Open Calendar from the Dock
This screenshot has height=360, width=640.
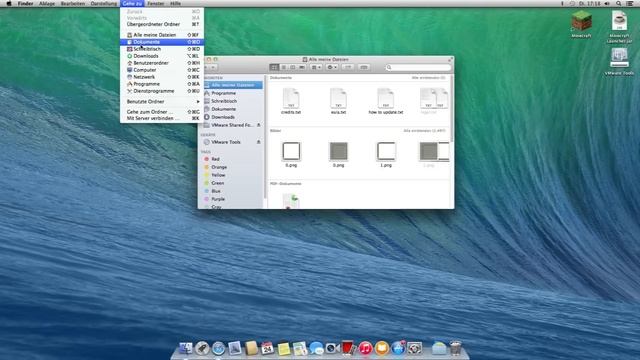[x=267, y=348]
